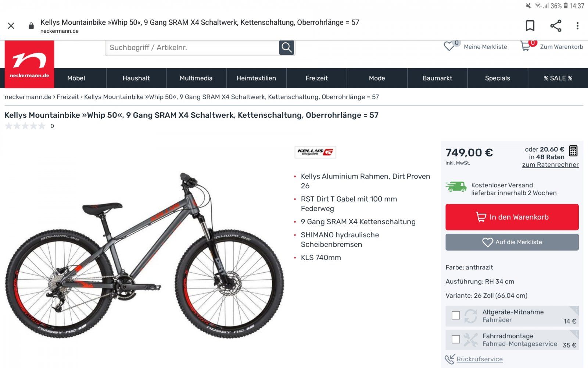Click the Meine Merkliste heart icon
588x368 pixels.
[449, 46]
